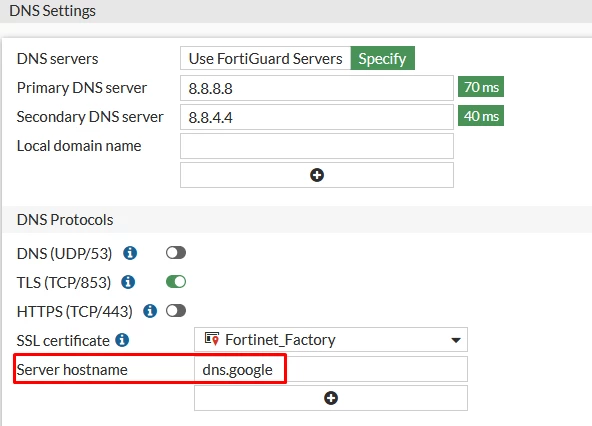Click the Local domain name field
The image size is (592, 426).
317,146
